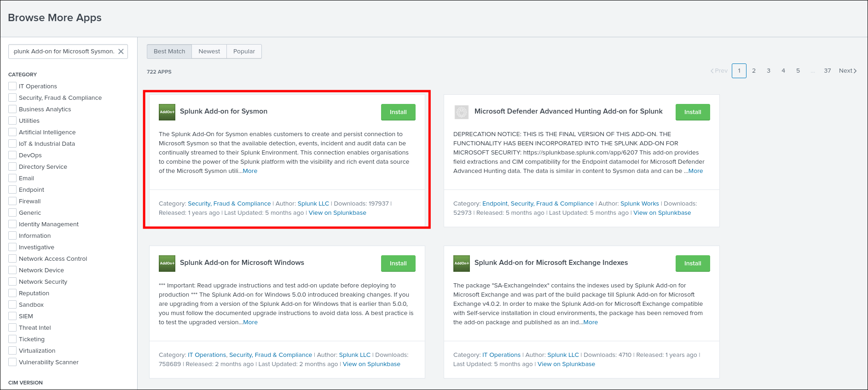Click the 722 APPS result count
Viewport: 868px width, 390px height.
[x=159, y=72]
